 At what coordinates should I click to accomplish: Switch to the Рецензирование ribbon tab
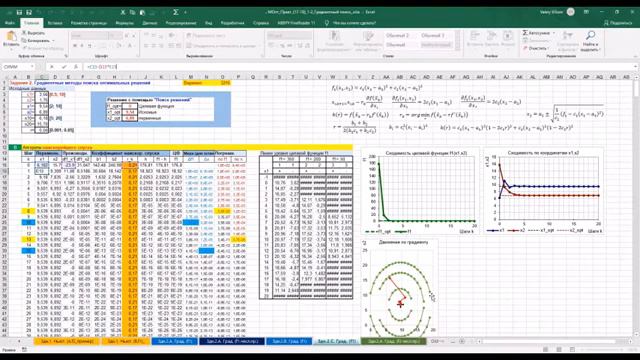point(181,23)
